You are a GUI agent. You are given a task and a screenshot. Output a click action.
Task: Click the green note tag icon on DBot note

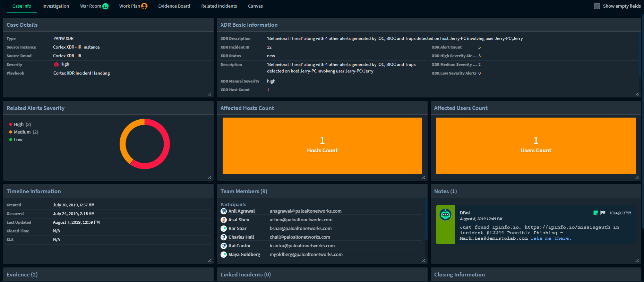coord(595,213)
